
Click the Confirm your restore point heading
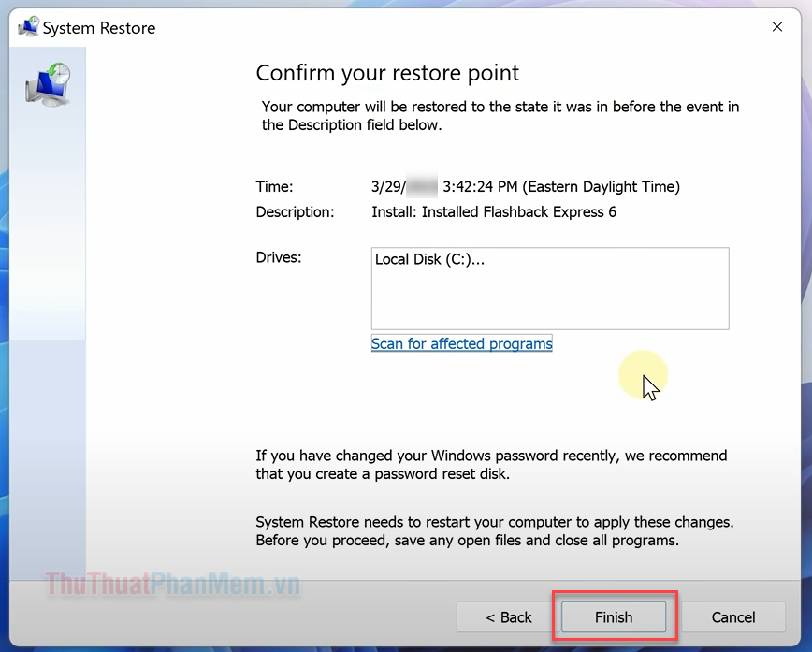[x=387, y=73]
